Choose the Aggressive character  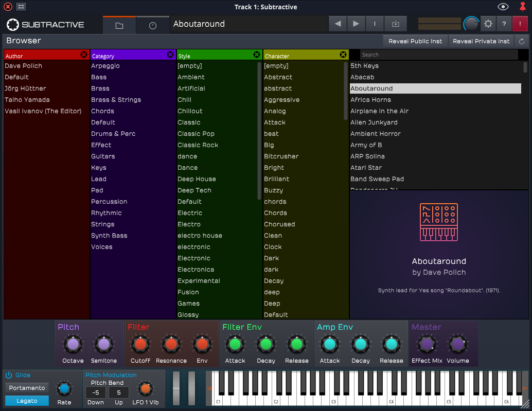pyautogui.click(x=281, y=100)
